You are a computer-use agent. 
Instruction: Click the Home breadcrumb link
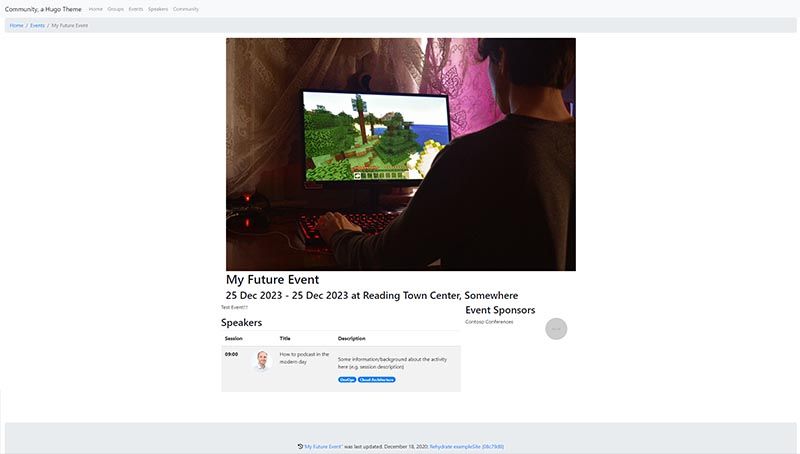pos(16,26)
